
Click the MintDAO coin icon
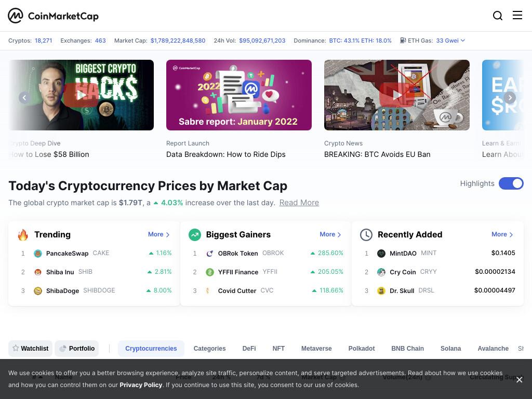tap(381, 254)
